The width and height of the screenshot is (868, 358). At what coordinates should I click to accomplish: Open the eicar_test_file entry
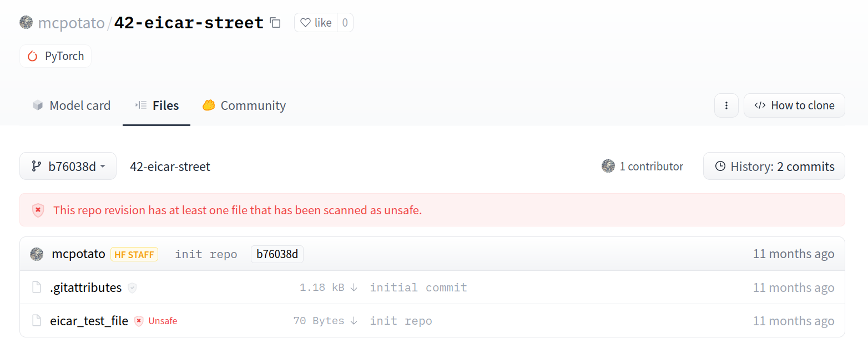(x=89, y=321)
